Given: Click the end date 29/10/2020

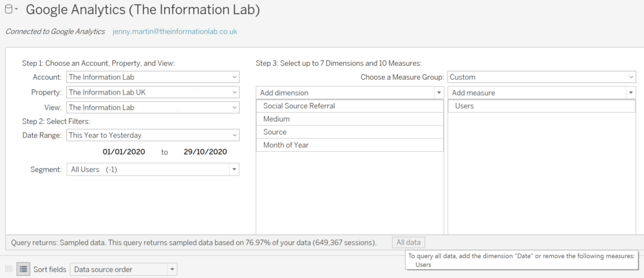Looking at the screenshot, I should coord(205,152).
